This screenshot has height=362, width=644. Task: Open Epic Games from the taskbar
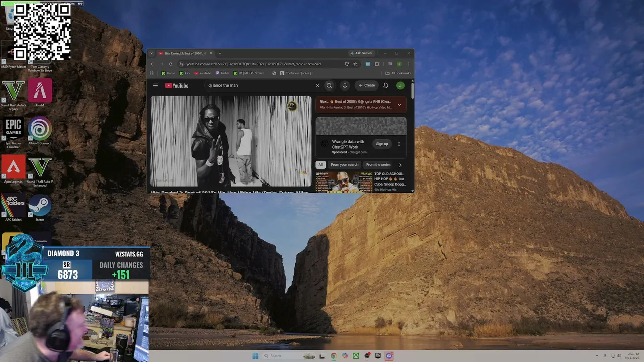coord(378,356)
